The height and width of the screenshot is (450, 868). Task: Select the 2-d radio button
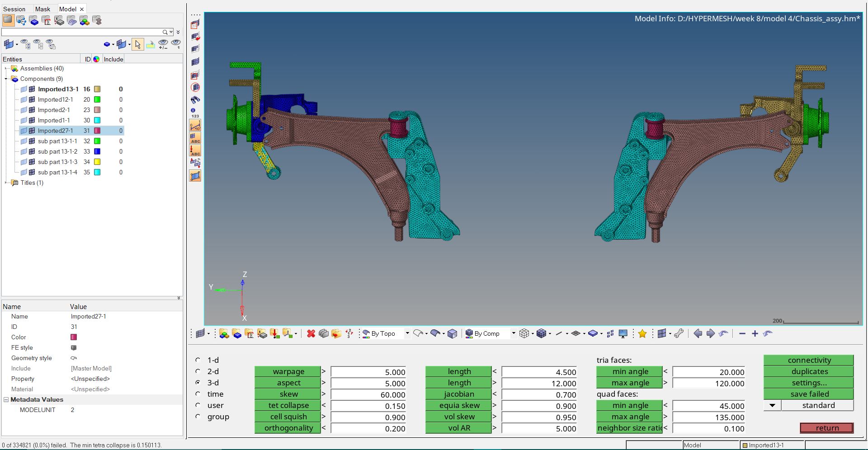coord(198,371)
